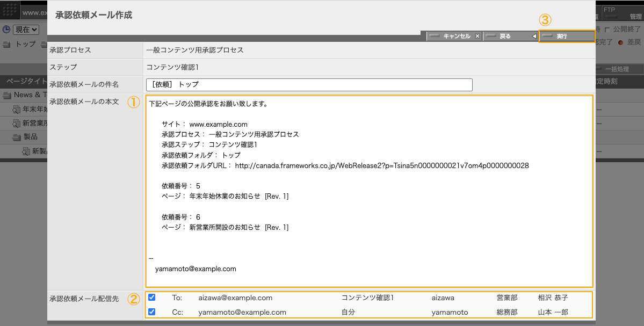The image size is (644, 326).
Task: Focus the 承認依頼メールの件名 subject field
Action: (309, 85)
